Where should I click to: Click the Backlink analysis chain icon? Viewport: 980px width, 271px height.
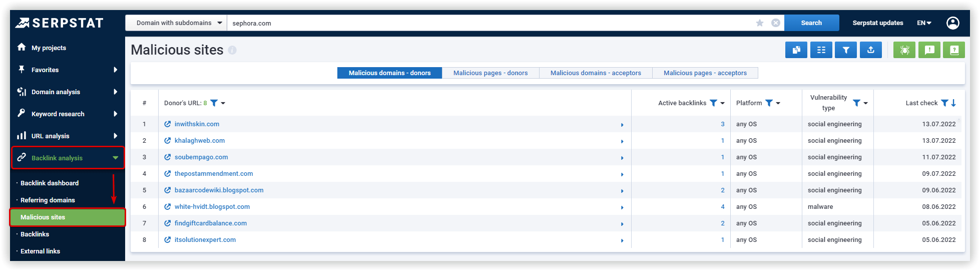coord(22,157)
